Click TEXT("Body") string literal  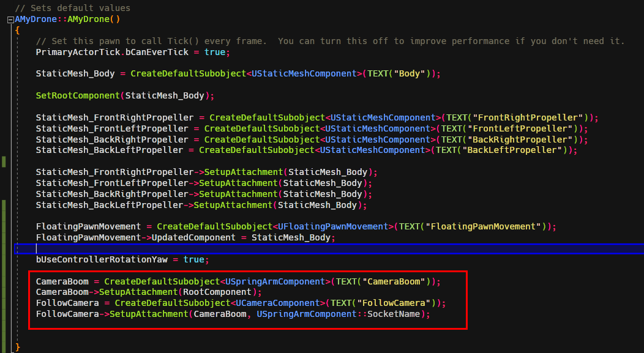399,73
